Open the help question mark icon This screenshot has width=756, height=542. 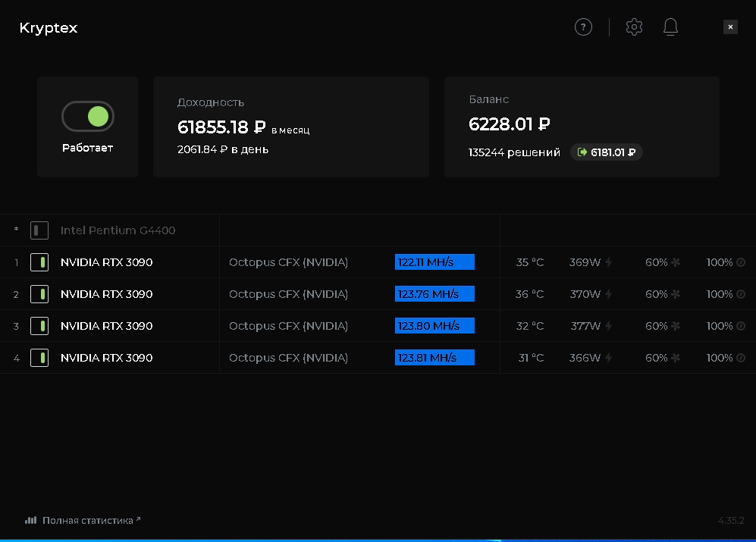point(583,27)
